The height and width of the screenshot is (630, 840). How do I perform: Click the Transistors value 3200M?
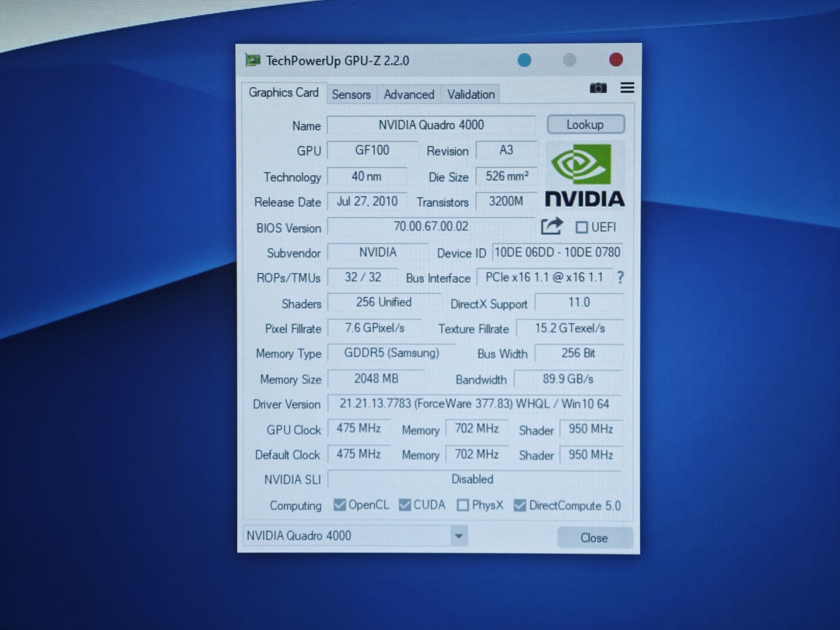pyautogui.click(x=506, y=201)
